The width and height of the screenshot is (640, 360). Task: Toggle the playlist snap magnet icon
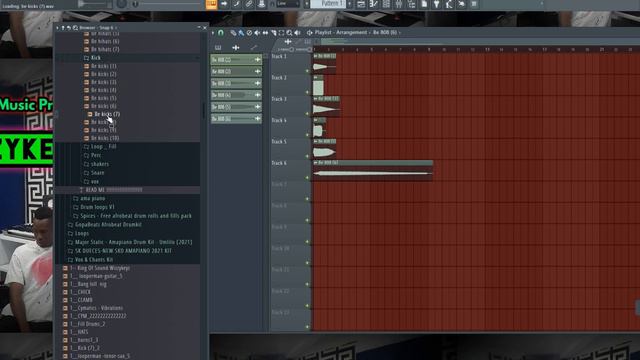click(221, 33)
